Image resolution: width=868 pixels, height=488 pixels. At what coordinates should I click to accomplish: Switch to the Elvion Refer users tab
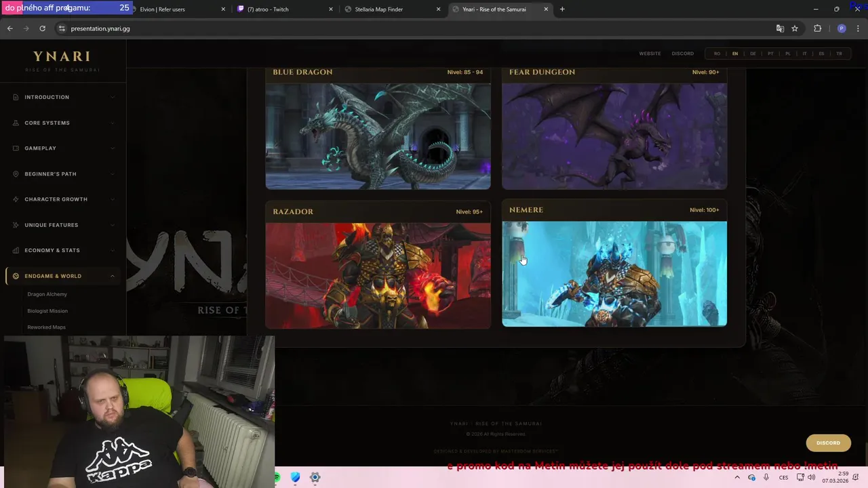click(176, 9)
